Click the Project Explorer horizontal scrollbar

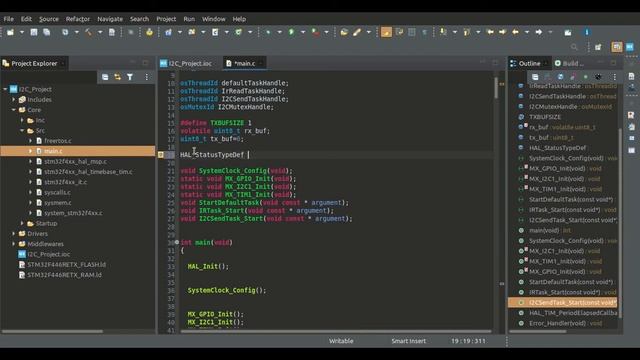52,331
